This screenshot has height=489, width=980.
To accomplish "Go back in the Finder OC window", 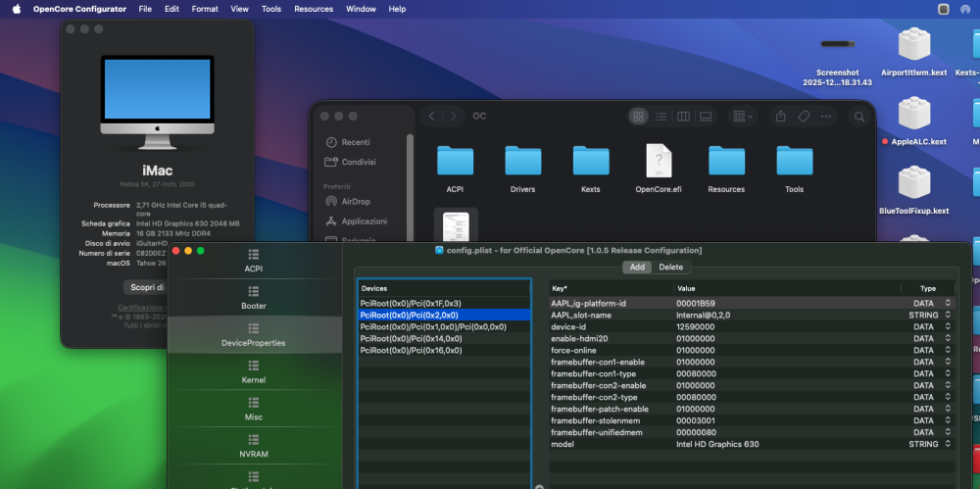I will 432,117.
